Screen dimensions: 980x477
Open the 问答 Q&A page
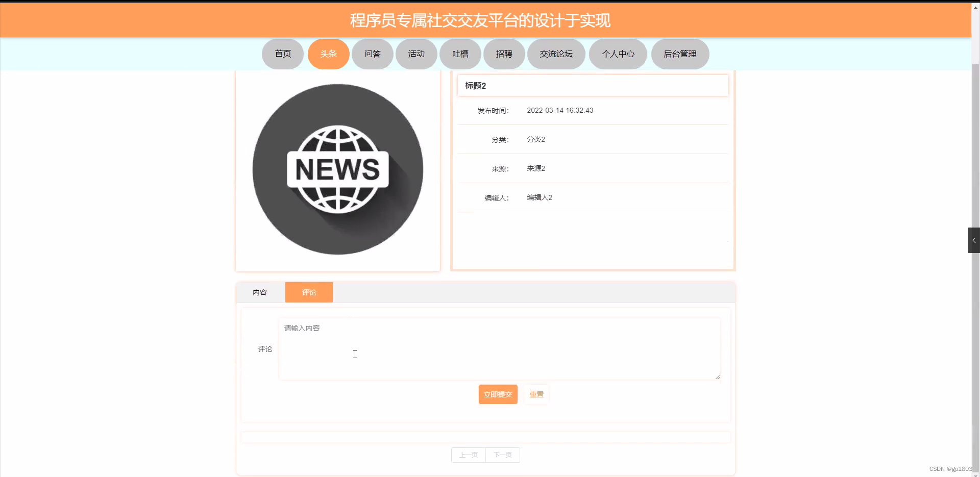click(372, 54)
